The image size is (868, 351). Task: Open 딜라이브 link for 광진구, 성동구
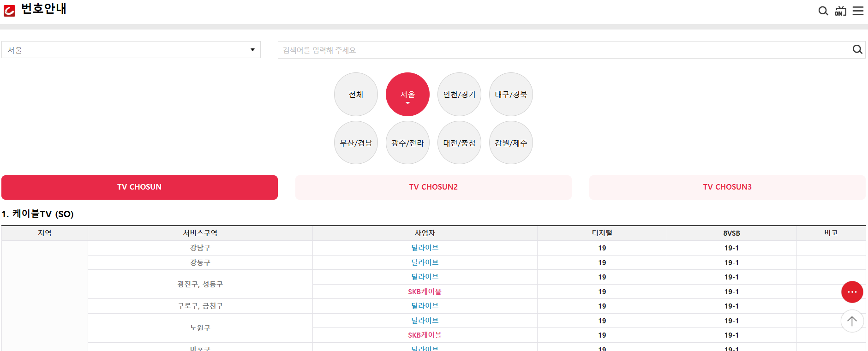(425, 277)
